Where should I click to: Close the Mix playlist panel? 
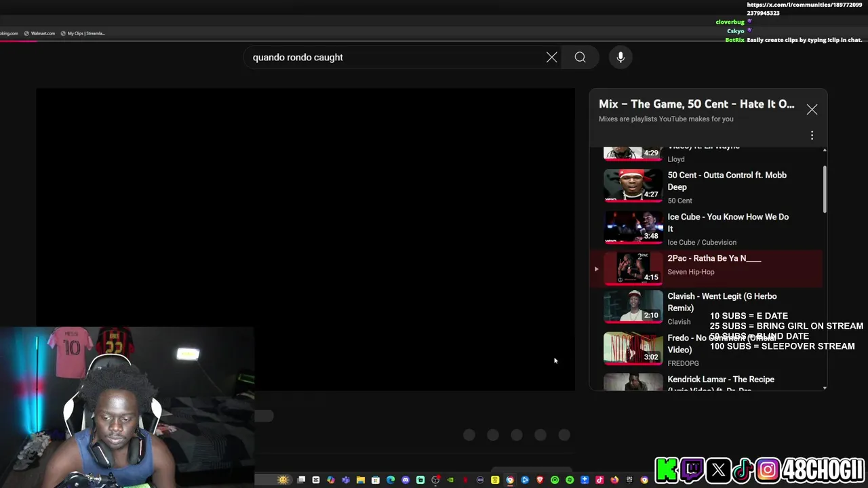[812, 110]
